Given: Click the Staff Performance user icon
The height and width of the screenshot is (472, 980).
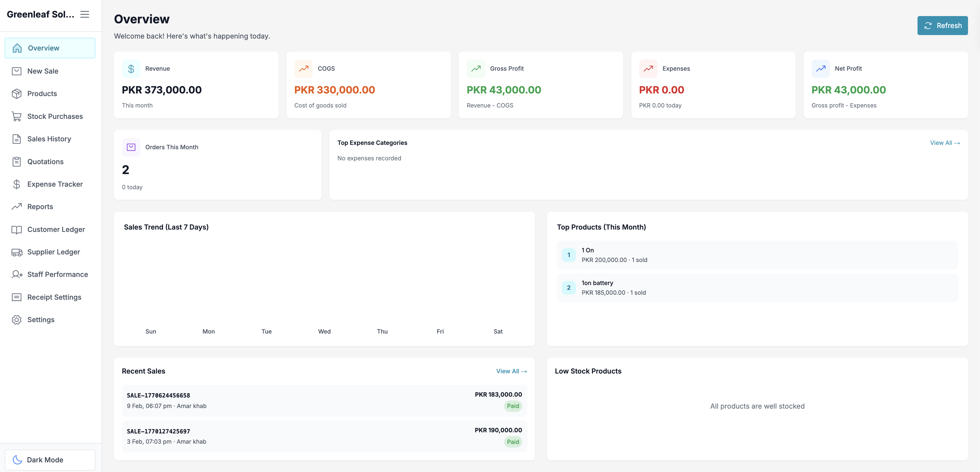Looking at the screenshot, I should tap(17, 275).
